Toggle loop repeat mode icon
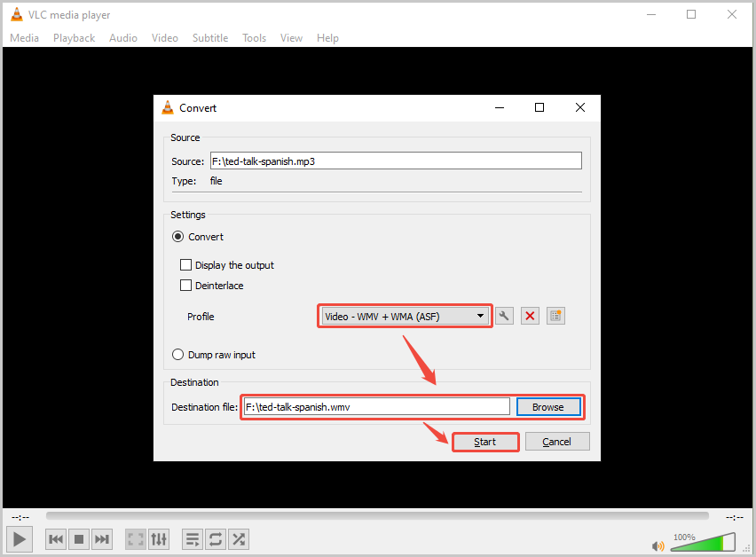The width and height of the screenshot is (756, 557). (x=216, y=539)
